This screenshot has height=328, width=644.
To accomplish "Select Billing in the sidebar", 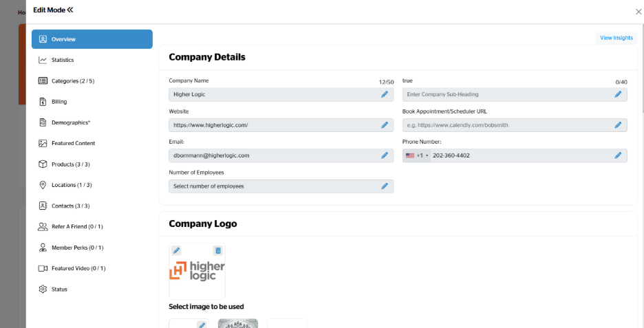I will [x=59, y=102].
